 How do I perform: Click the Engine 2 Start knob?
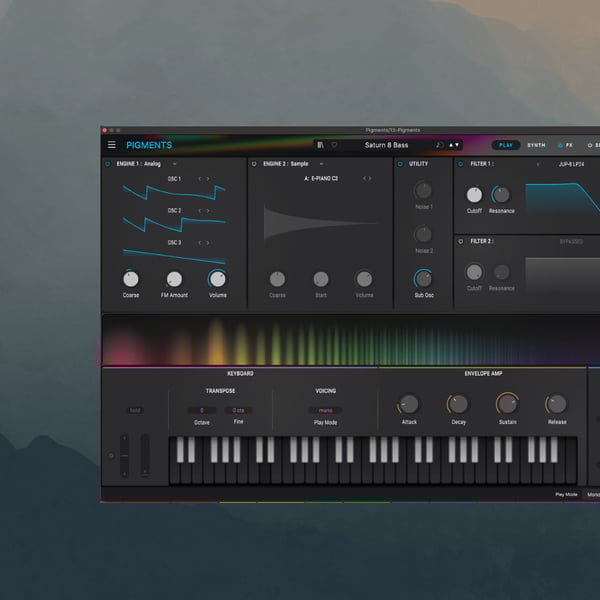click(x=321, y=279)
